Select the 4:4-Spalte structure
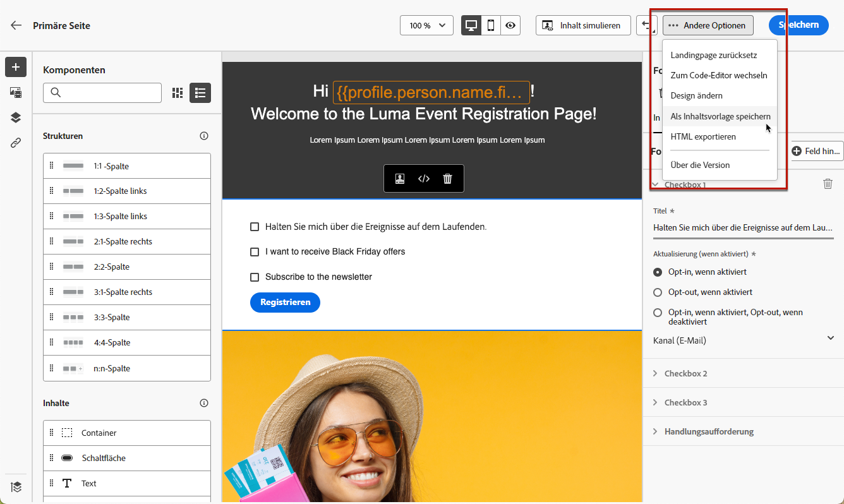This screenshot has width=844, height=504. (x=127, y=342)
